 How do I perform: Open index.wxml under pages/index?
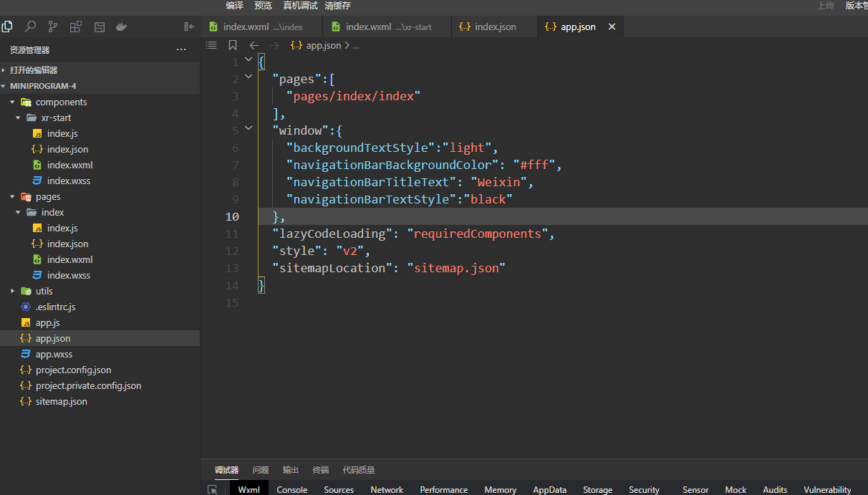tap(100, 259)
